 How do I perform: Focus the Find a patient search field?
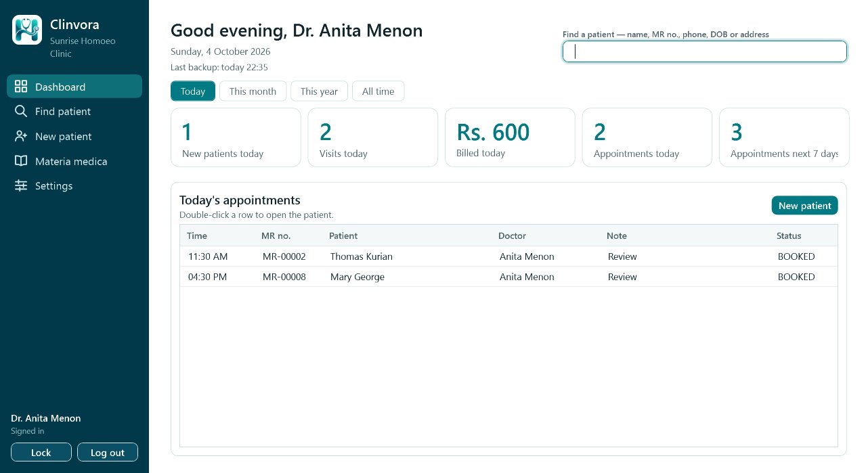[705, 51]
